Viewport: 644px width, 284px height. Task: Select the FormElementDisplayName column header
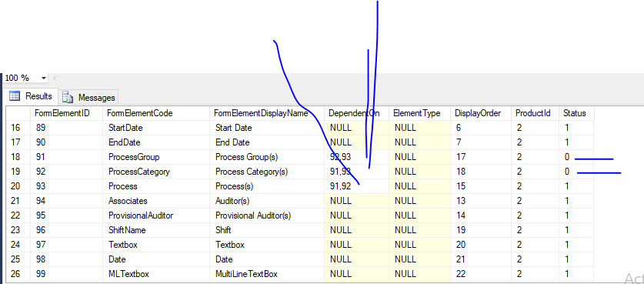click(268, 113)
